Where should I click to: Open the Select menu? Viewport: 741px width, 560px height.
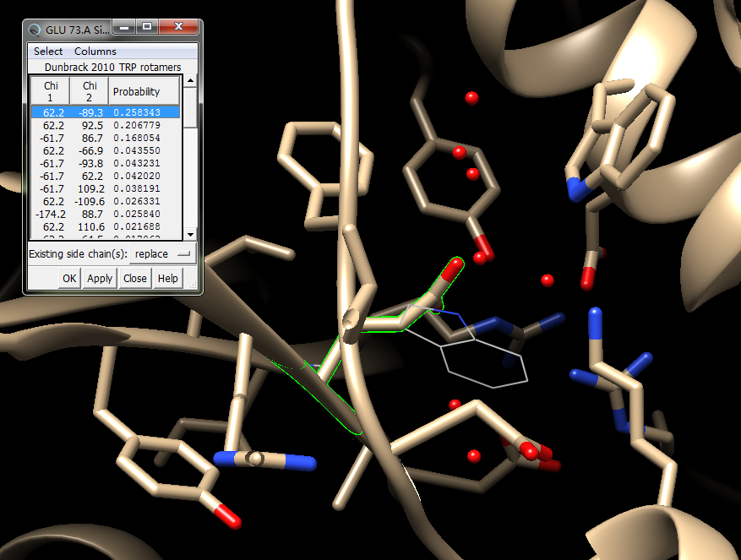click(x=48, y=52)
